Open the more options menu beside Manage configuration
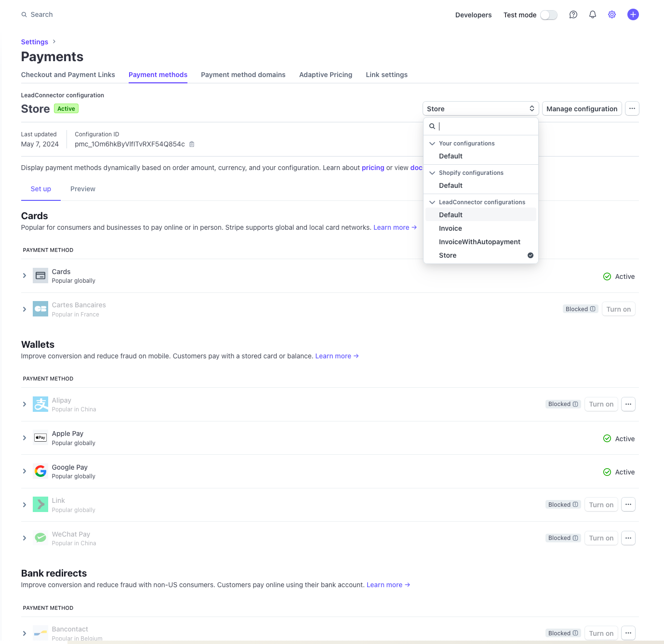 coord(632,109)
